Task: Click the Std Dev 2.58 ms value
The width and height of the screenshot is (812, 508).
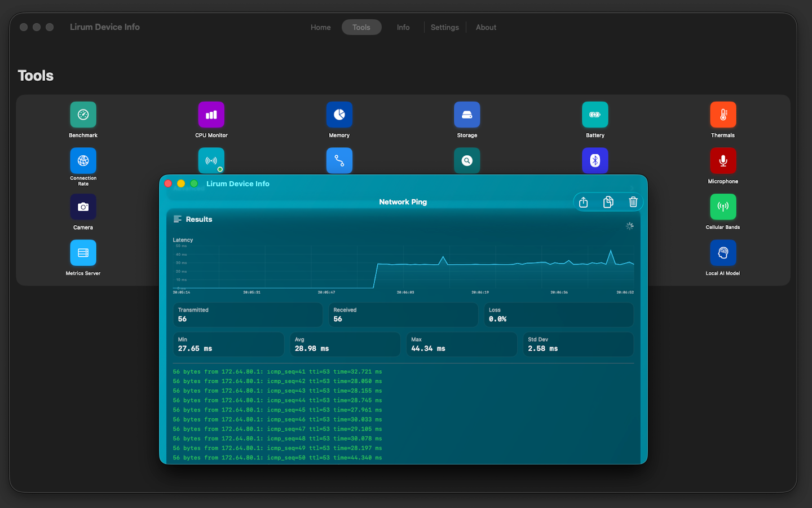Action: (x=543, y=349)
